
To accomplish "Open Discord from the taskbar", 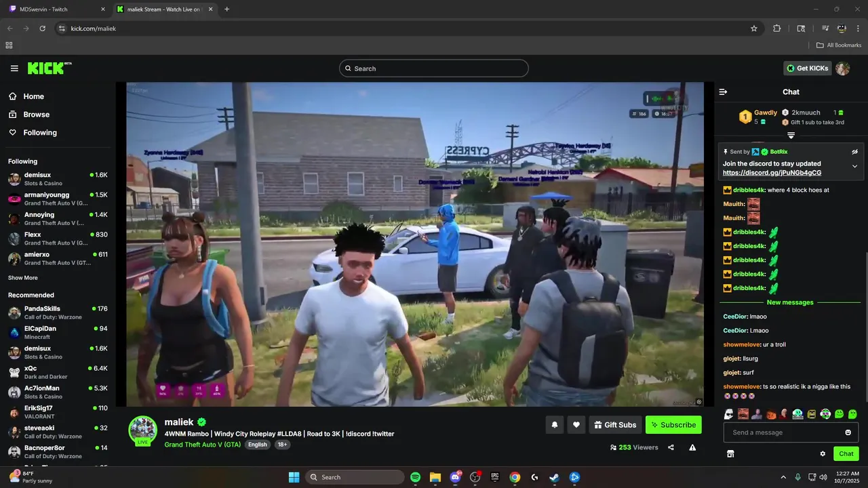I will [455, 477].
